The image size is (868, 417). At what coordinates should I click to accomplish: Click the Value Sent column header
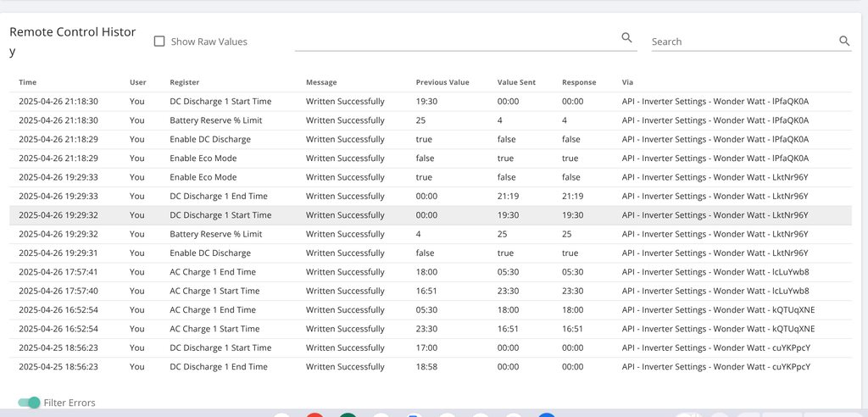click(516, 82)
